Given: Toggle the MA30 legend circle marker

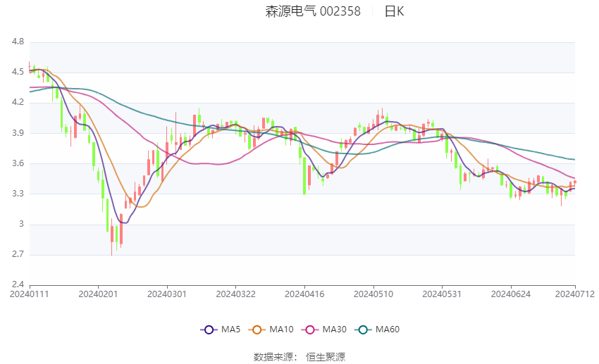Looking at the screenshot, I should [x=310, y=330].
